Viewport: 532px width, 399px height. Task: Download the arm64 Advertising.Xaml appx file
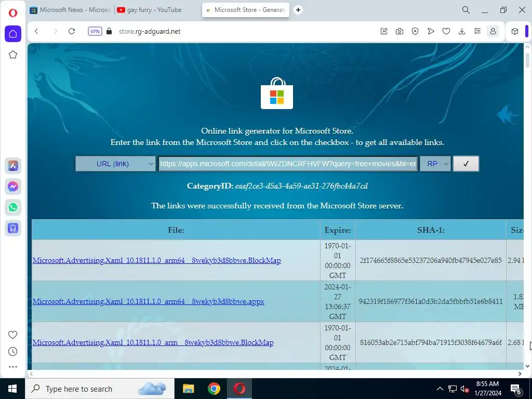pyautogui.click(x=148, y=302)
